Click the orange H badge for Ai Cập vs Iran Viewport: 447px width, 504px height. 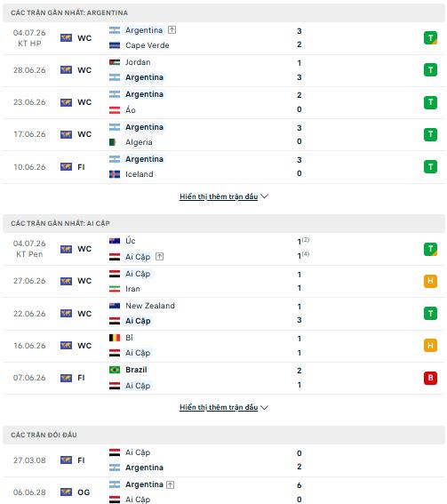coord(430,281)
